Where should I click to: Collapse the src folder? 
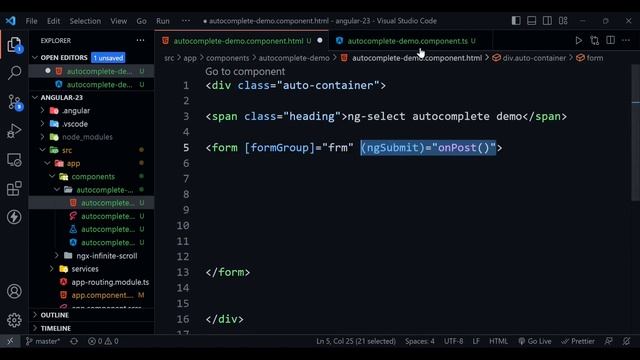click(x=42, y=150)
